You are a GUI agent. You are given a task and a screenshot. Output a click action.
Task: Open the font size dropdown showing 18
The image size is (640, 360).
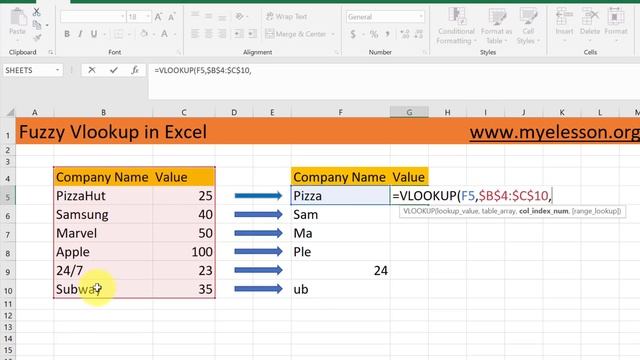tap(148, 17)
